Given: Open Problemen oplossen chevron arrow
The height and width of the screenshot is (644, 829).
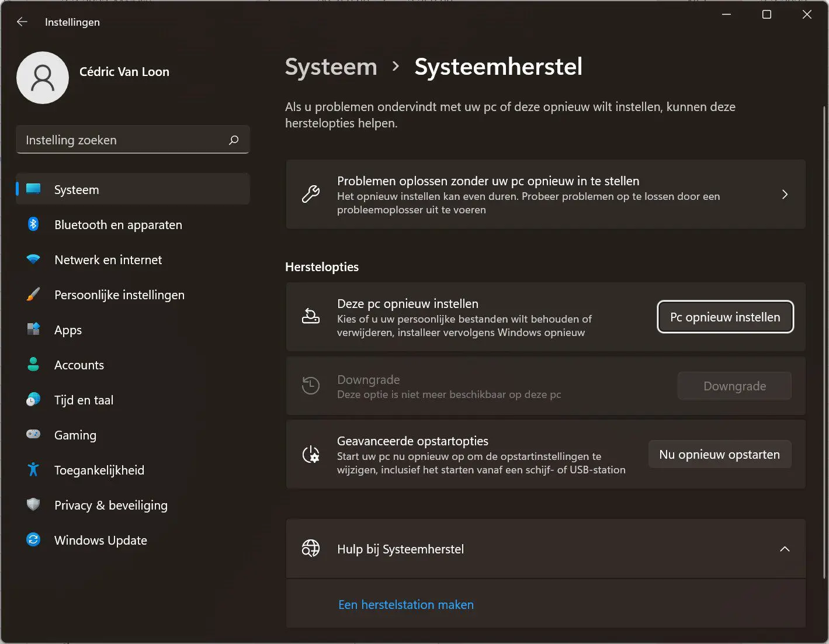Looking at the screenshot, I should [785, 194].
